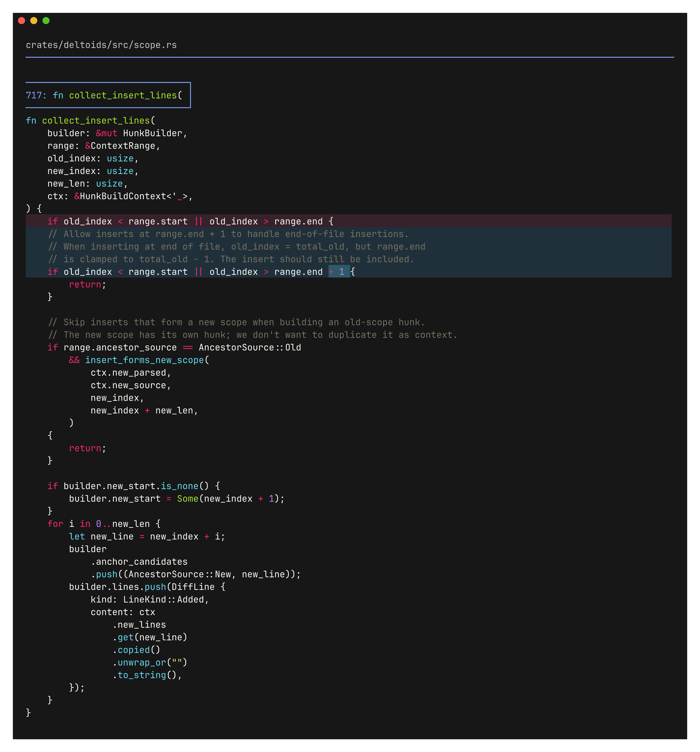Click the 'content: ctx' line
Viewport: 700px width, 752px height.
123,612
